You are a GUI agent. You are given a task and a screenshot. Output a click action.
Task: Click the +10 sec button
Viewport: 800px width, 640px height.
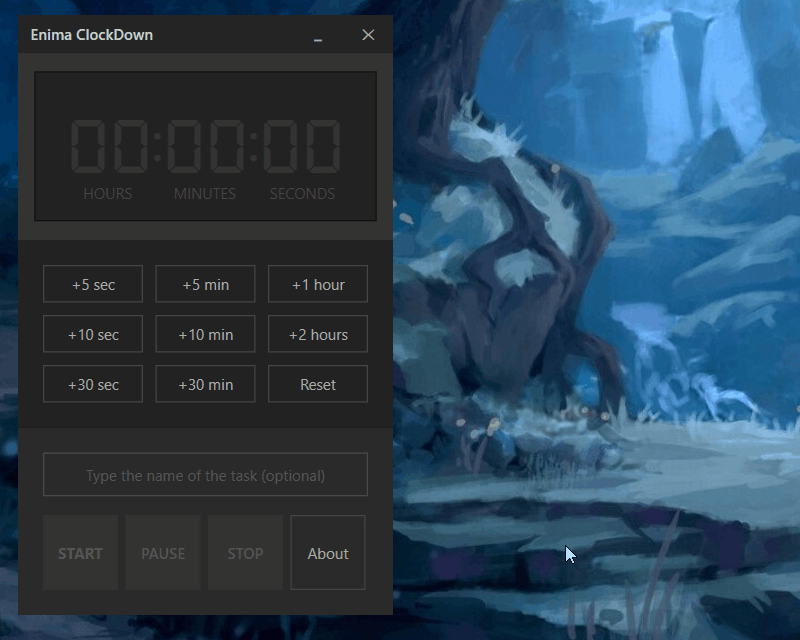coord(93,334)
